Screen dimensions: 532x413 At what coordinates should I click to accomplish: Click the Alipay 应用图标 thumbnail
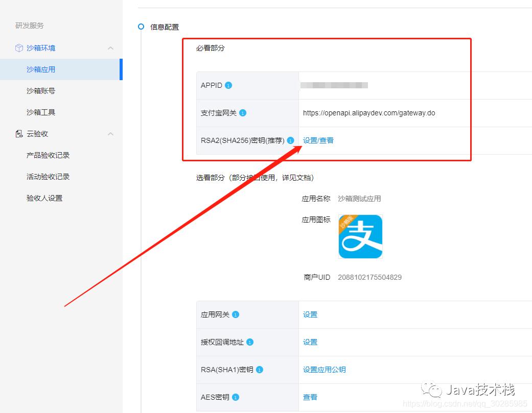[x=360, y=236]
